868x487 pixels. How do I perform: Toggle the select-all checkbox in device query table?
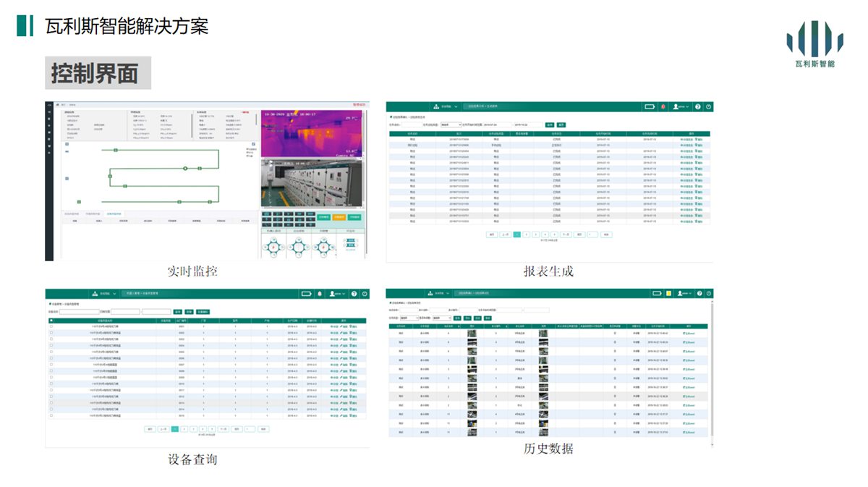coord(51,320)
